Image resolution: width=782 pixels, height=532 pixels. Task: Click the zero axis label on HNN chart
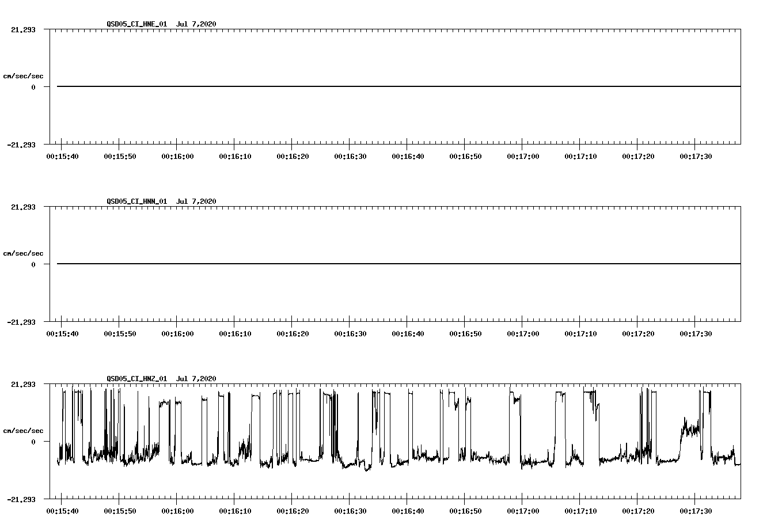tap(33, 264)
